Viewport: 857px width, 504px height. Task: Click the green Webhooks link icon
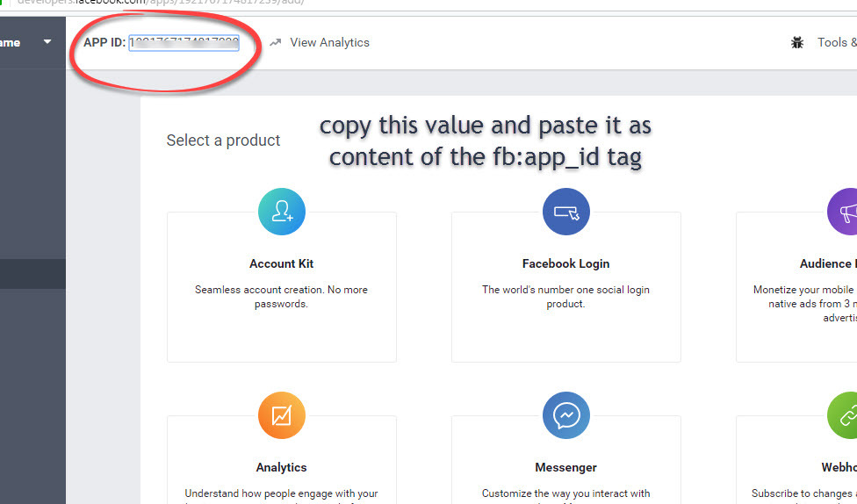pyautogui.click(x=842, y=415)
